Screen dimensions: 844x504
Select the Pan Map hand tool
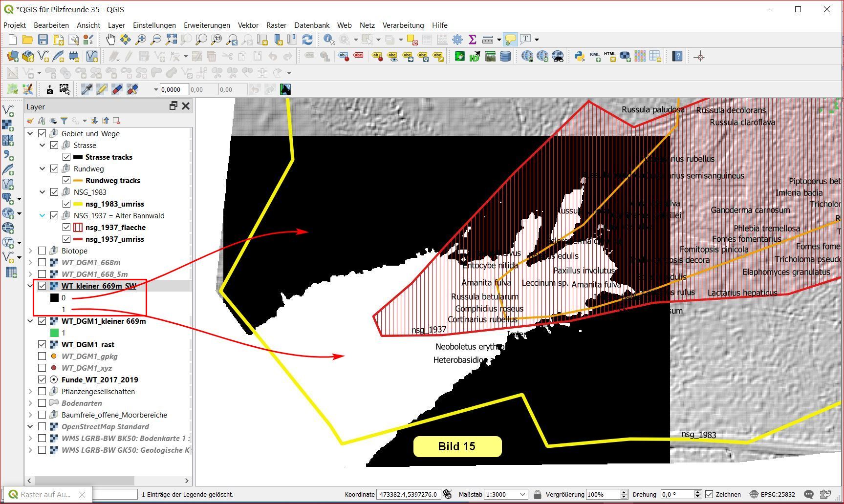coord(110,40)
